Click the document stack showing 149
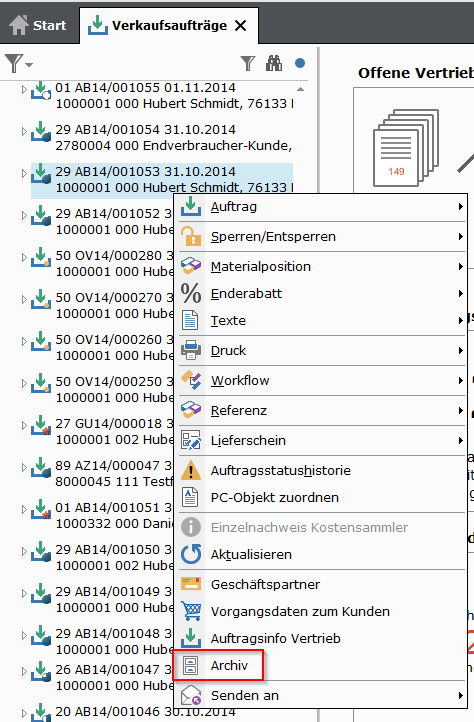This screenshot has width=474, height=722. pyautogui.click(x=405, y=148)
